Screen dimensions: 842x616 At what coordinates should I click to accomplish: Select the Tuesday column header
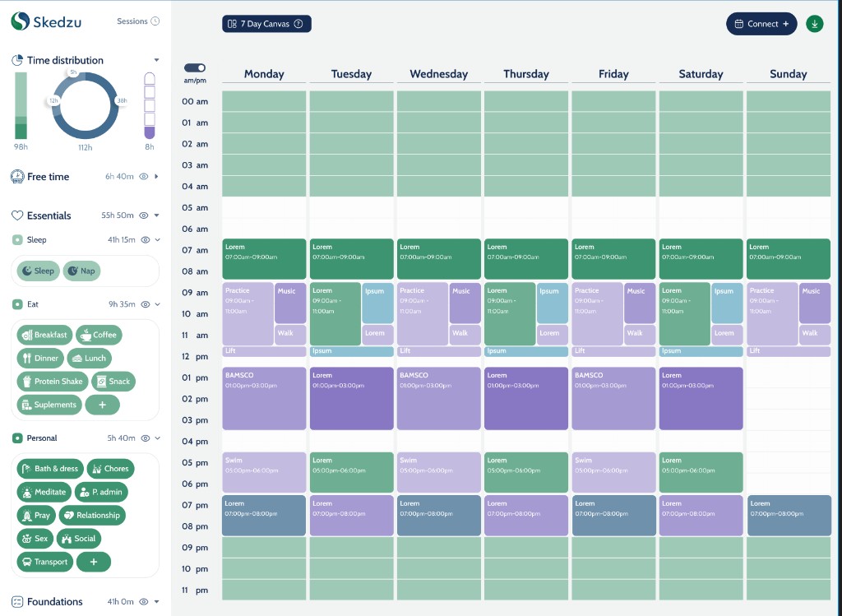tap(351, 74)
